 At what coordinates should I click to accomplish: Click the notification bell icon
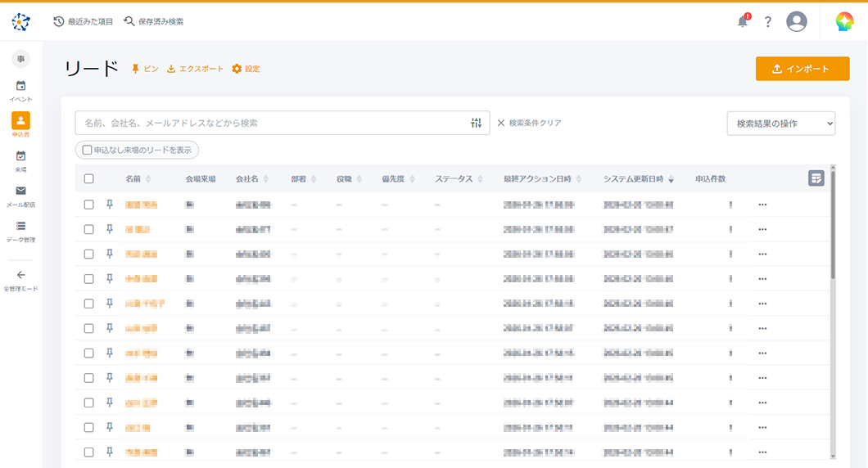pyautogui.click(x=743, y=22)
